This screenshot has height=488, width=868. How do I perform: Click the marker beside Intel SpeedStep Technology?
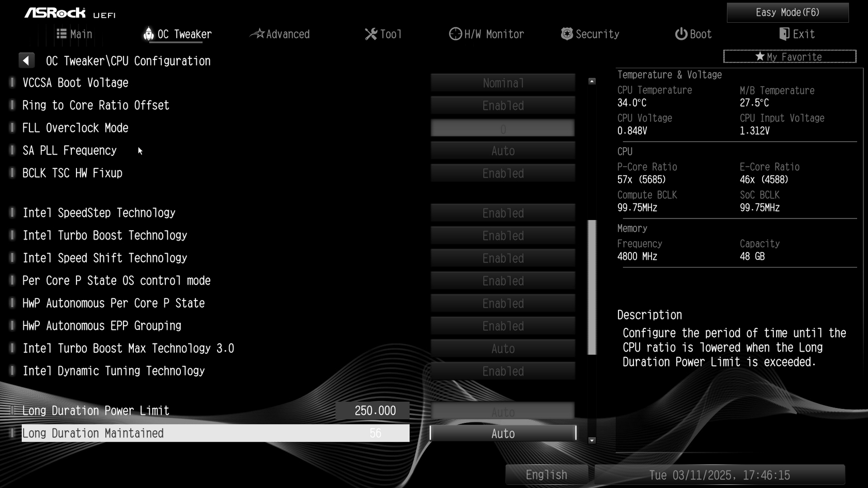[12, 212]
